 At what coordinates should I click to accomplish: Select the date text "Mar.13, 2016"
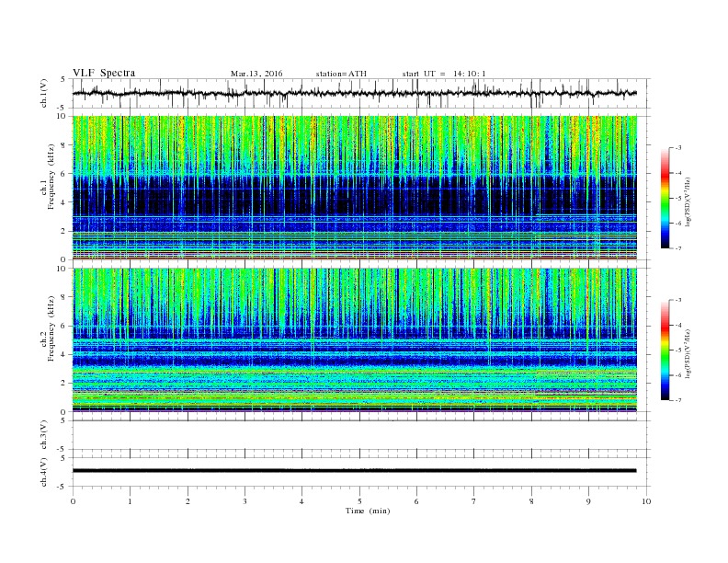click(x=256, y=74)
